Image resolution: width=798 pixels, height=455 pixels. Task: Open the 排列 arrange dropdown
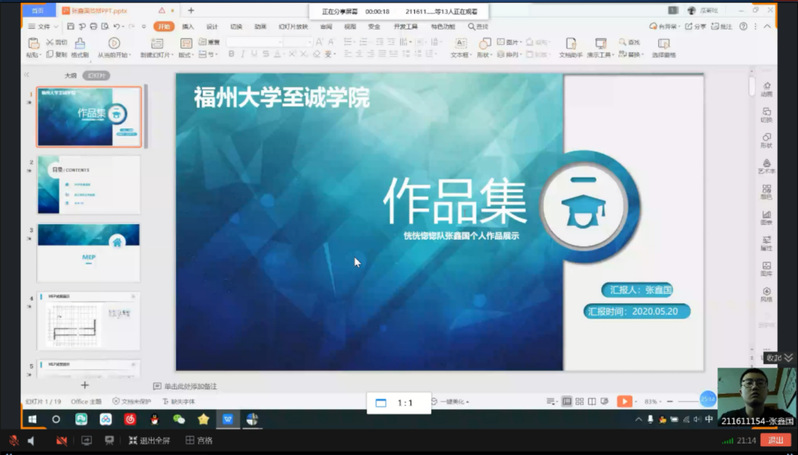tap(509, 54)
